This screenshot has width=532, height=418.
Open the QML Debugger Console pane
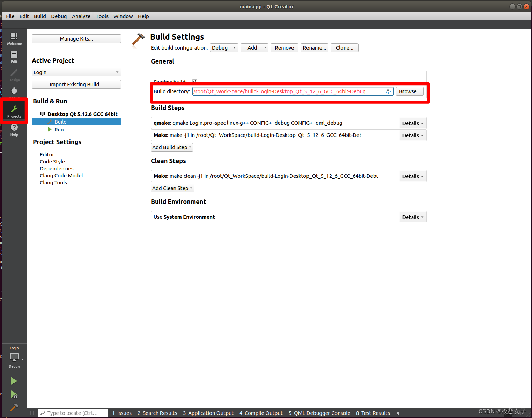[x=319, y=413]
